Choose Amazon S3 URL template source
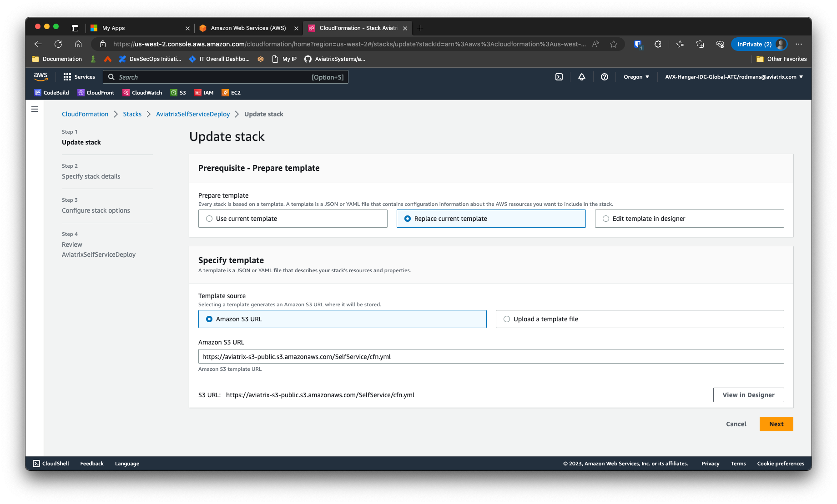The image size is (837, 504). coord(343,319)
